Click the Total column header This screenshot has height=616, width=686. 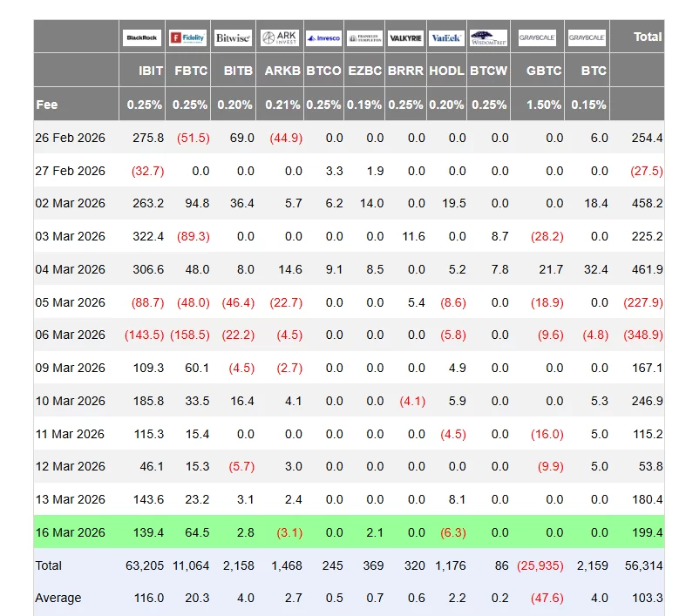click(x=647, y=37)
